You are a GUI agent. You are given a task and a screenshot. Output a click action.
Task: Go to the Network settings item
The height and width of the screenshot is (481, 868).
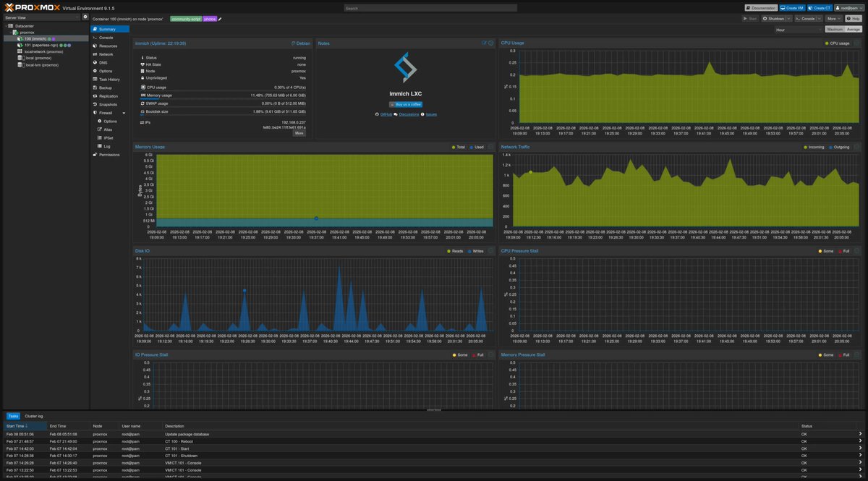pos(110,54)
